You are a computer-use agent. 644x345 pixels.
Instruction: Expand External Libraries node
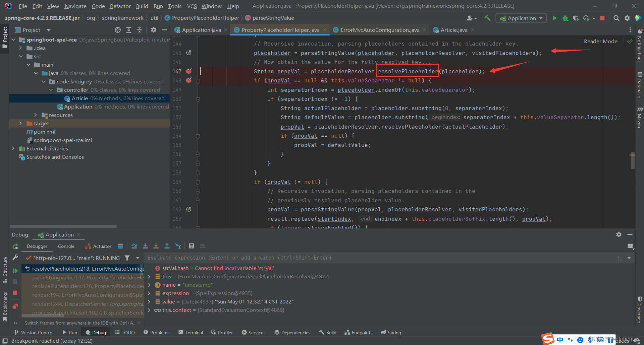coord(13,148)
